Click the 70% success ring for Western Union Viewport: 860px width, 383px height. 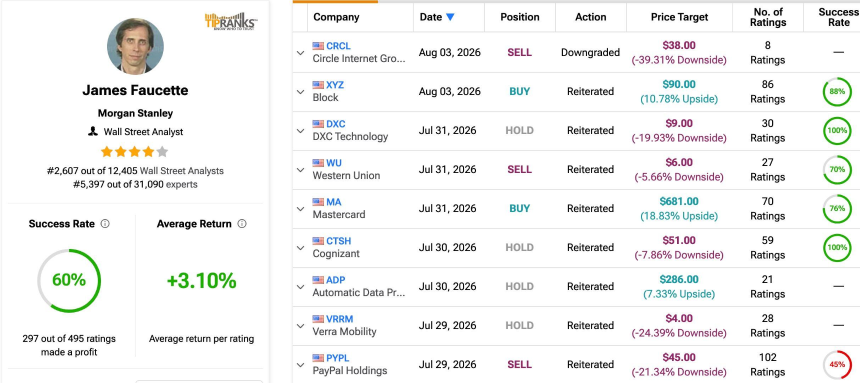point(837,170)
